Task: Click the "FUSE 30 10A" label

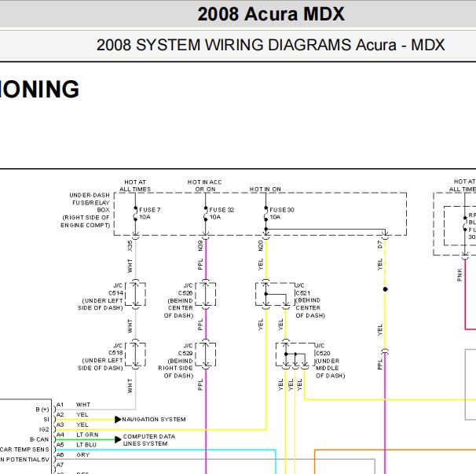Action: click(x=282, y=213)
